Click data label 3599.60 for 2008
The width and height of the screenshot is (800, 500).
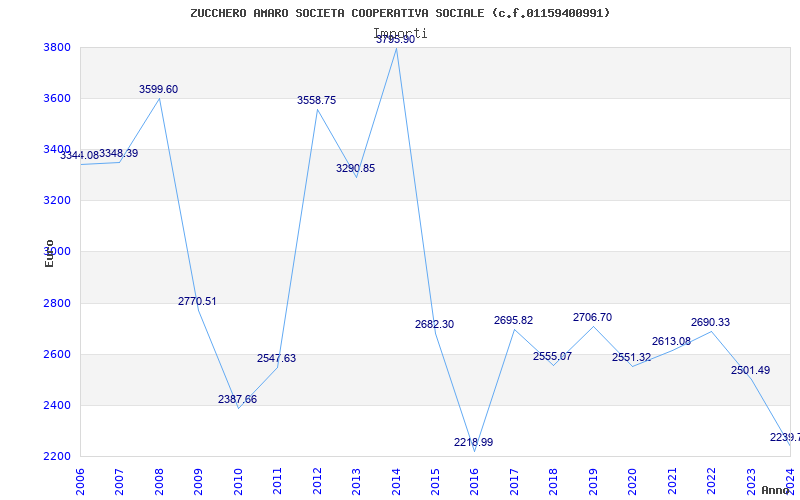click(159, 89)
